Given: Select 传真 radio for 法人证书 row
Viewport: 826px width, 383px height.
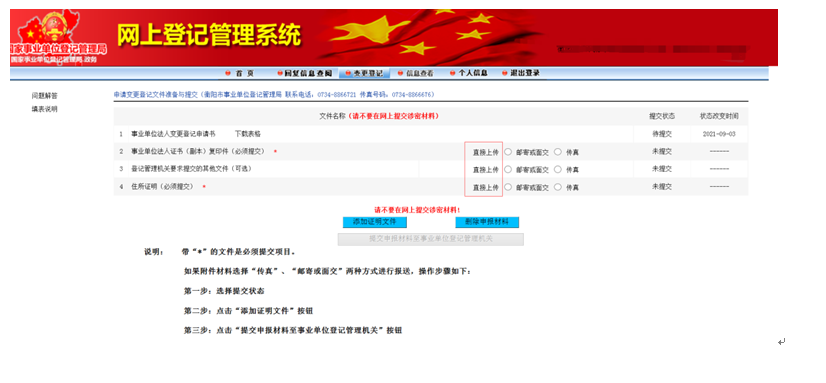Looking at the screenshot, I should 558,152.
